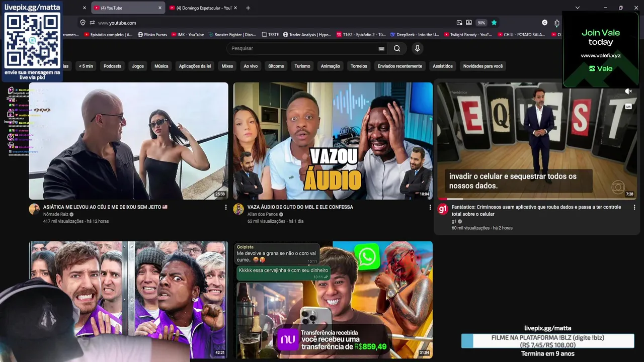Viewport: 644px width, 362px height.
Task: Open options menu for Fantástico video
Action: (x=634, y=207)
